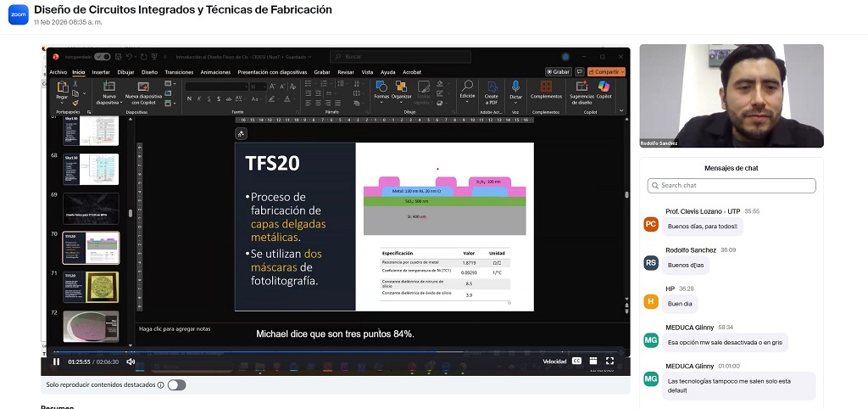Viewport: 868px width, 409px height.
Task: Click the Zoom logo in the header
Action: 18,15
